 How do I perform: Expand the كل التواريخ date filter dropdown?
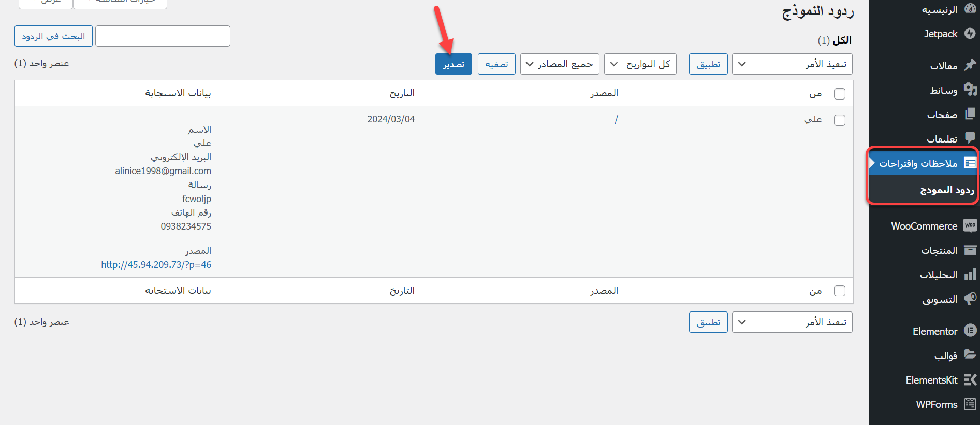coord(640,64)
